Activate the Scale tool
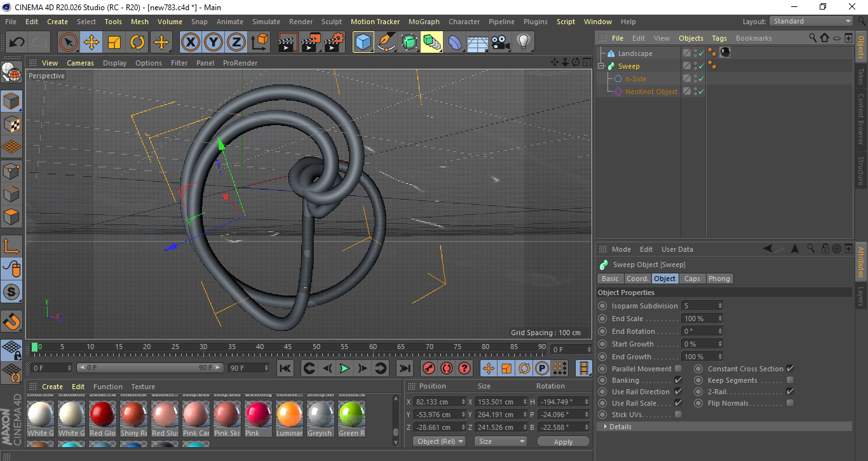Image resolution: width=868 pixels, height=461 pixels. [114, 43]
